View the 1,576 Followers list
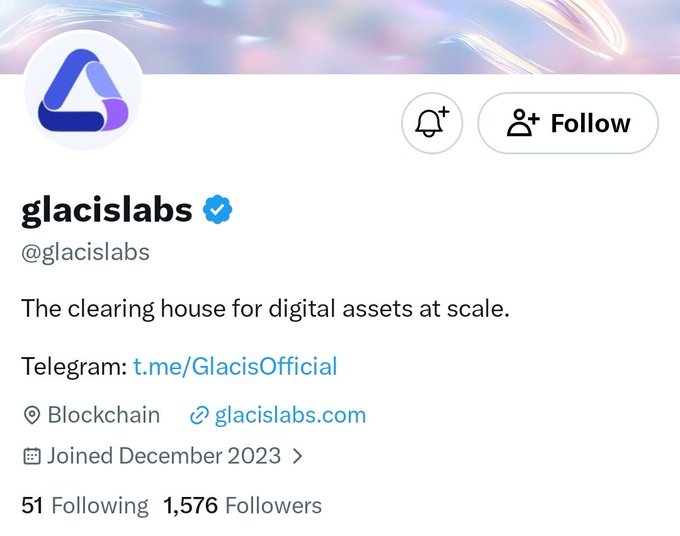 [x=242, y=506]
